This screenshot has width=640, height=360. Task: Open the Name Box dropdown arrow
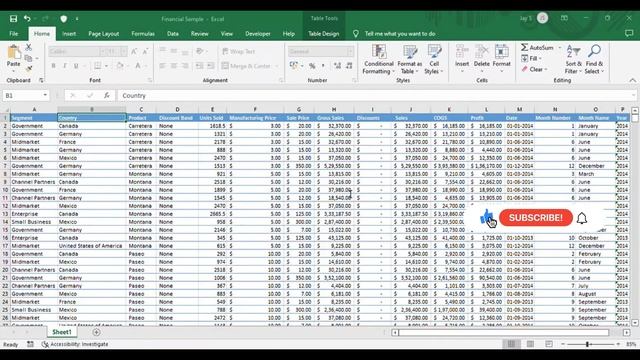[45, 96]
